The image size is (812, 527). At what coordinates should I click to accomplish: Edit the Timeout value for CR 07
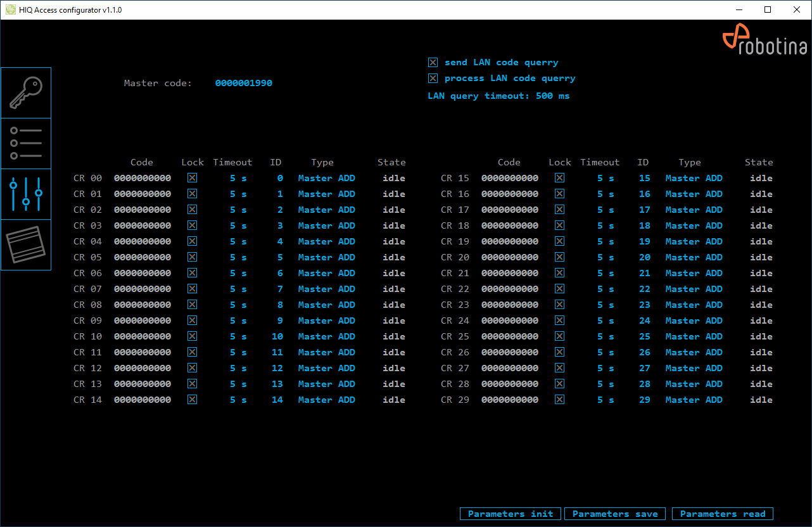[238, 289]
